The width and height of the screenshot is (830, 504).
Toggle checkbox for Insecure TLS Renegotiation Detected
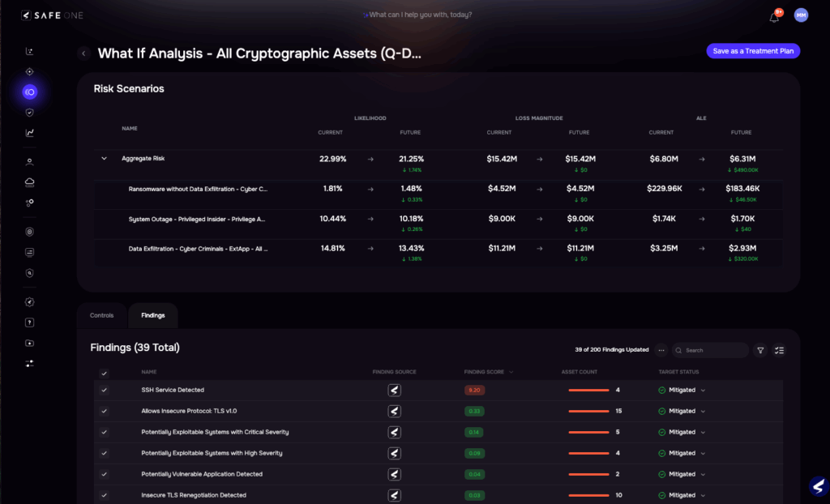tap(104, 495)
